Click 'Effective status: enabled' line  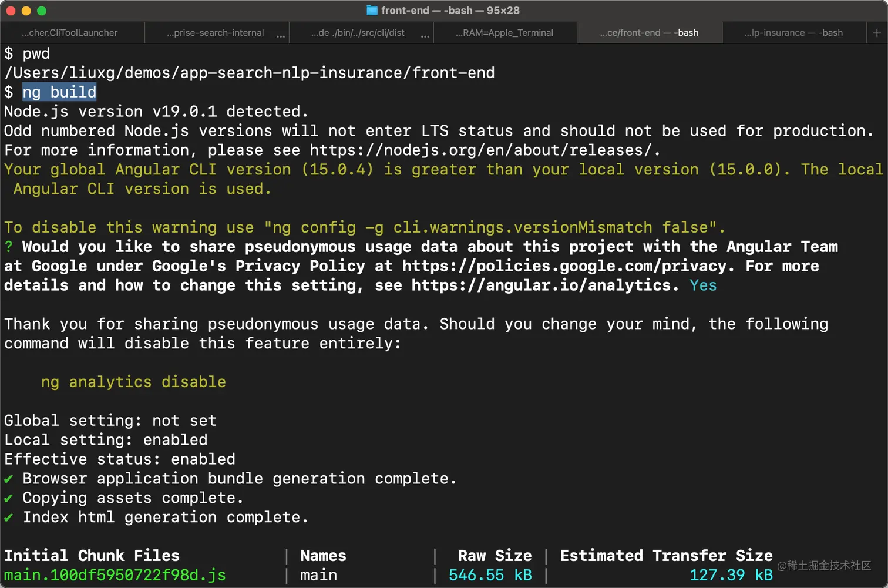[120, 459]
